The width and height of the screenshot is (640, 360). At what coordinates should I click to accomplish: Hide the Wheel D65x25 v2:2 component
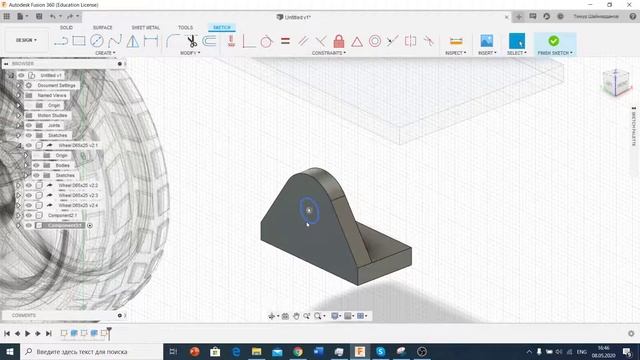pyautogui.click(x=29, y=185)
